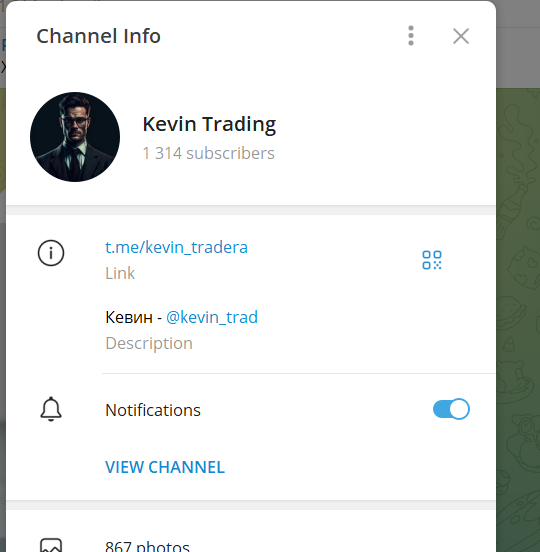Show the channel QR code
Image resolution: width=540 pixels, height=552 pixels.
coord(432,260)
